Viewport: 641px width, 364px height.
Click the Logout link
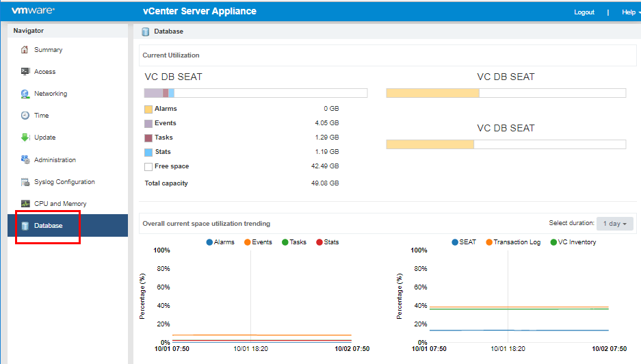click(584, 12)
